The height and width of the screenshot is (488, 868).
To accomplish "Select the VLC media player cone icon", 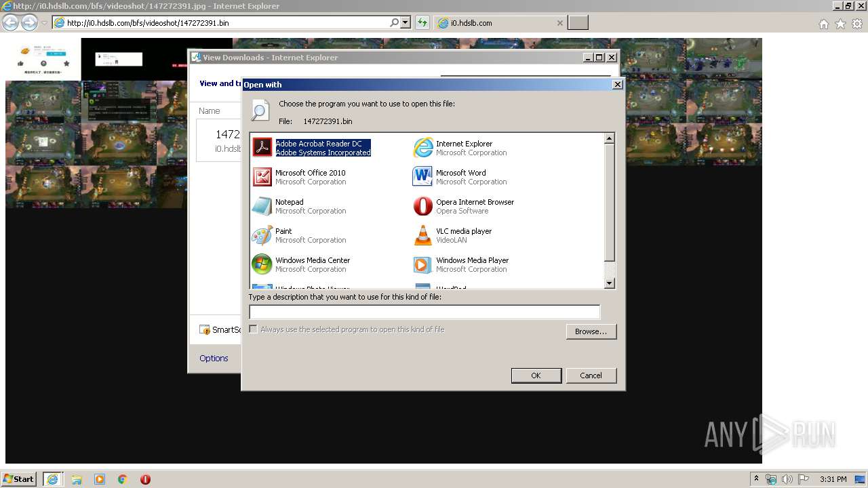I will point(422,235).
